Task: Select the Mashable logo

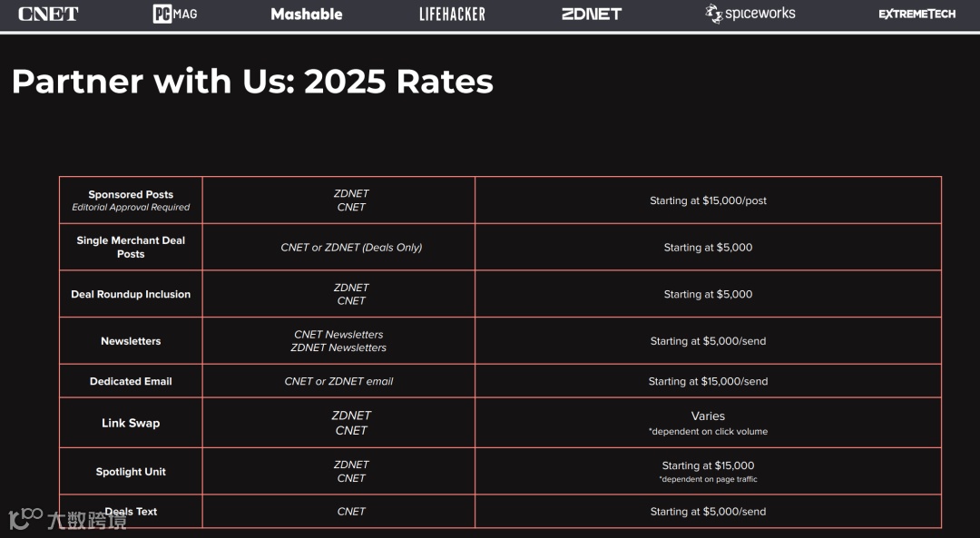Action: pyautogui.click(x=307, y=14)
